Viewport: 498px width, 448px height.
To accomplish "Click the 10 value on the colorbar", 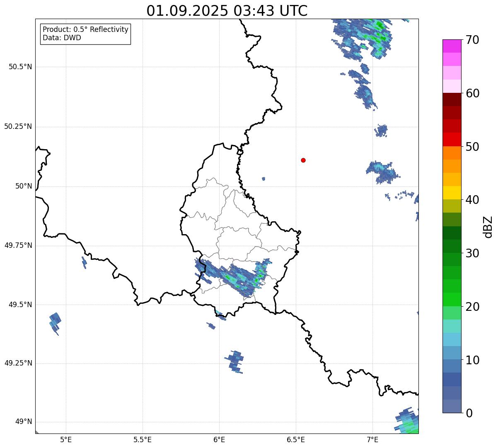I will tap(472, 360).
